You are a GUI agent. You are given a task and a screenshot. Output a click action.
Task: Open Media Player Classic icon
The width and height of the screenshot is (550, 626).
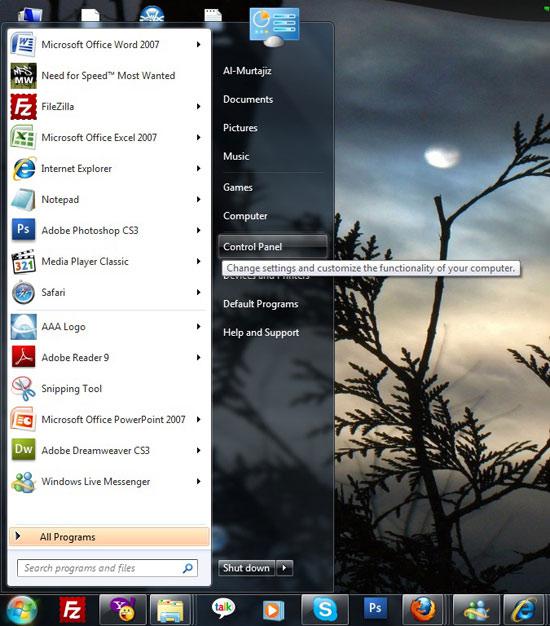[23, 261]
